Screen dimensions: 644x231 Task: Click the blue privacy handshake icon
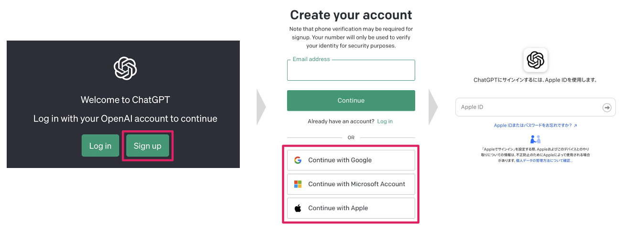[x=535, y=139]
